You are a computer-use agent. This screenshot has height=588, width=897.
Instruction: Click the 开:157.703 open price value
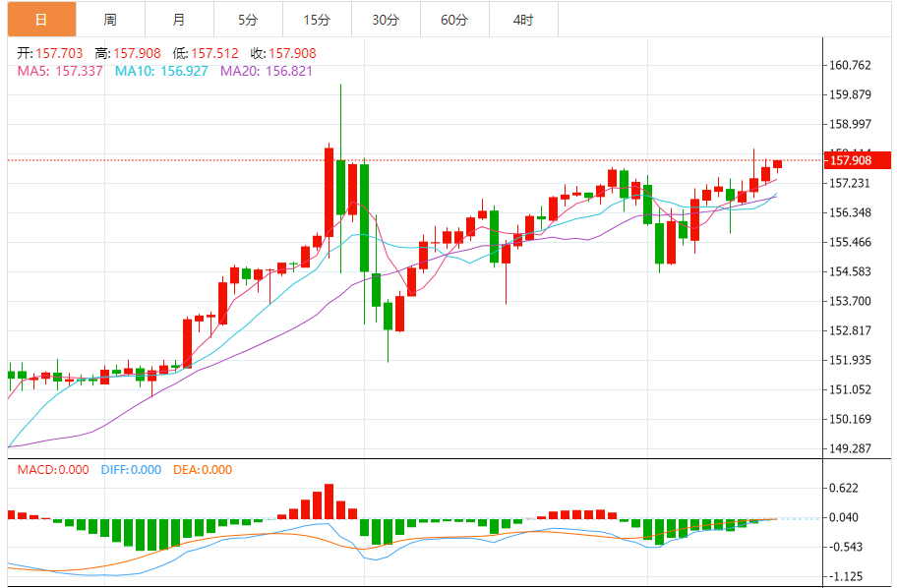pos(50,53)
